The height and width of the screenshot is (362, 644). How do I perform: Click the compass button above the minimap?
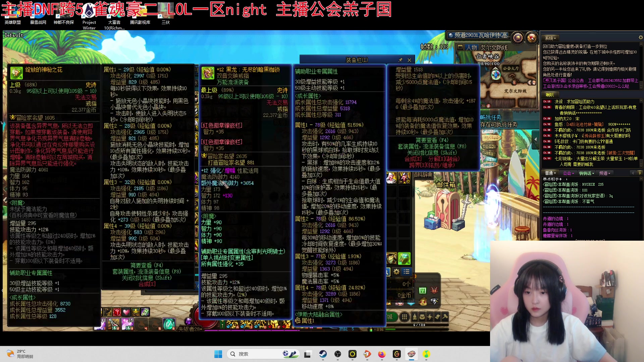click(x=532, y=37)
